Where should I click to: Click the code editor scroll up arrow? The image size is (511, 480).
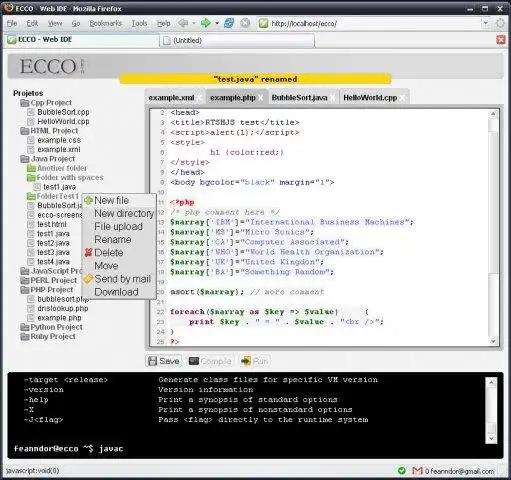tap(493, 114)
